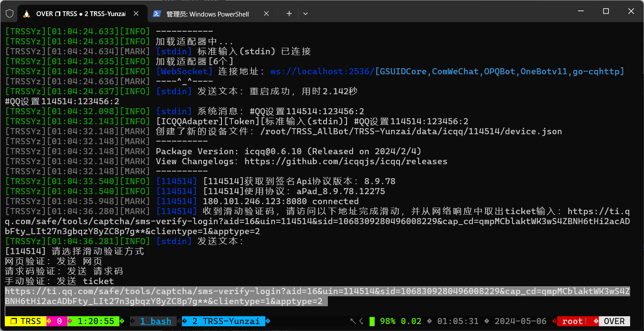Click the device.json file path text
The image size is (644, 331).
[411, 131]
